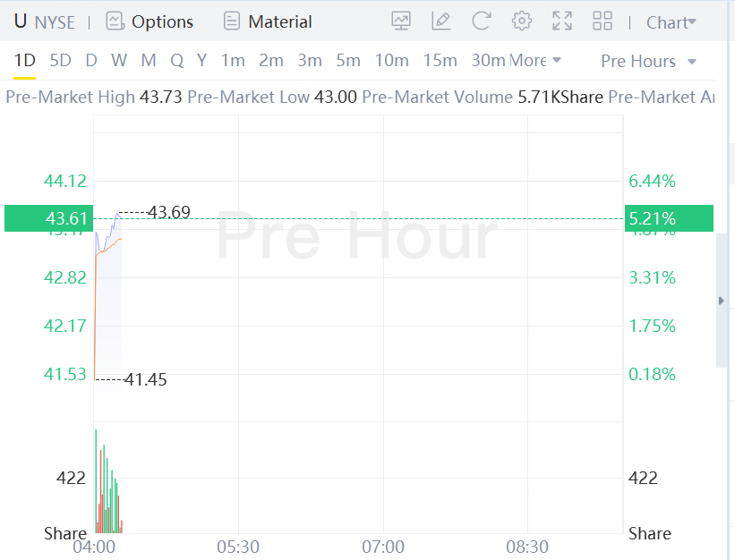The width and height of the screenshot is (735, 560).
Task: Refresh the chart with the circular arrow
Action: point(481,21)
